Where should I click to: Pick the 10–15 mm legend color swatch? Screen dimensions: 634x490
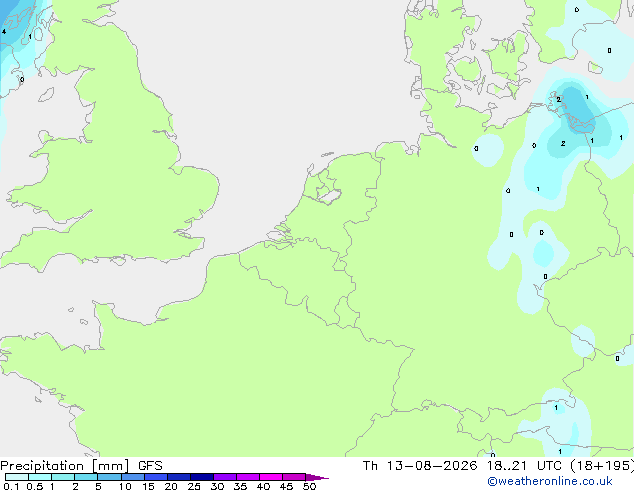point(133,477)
